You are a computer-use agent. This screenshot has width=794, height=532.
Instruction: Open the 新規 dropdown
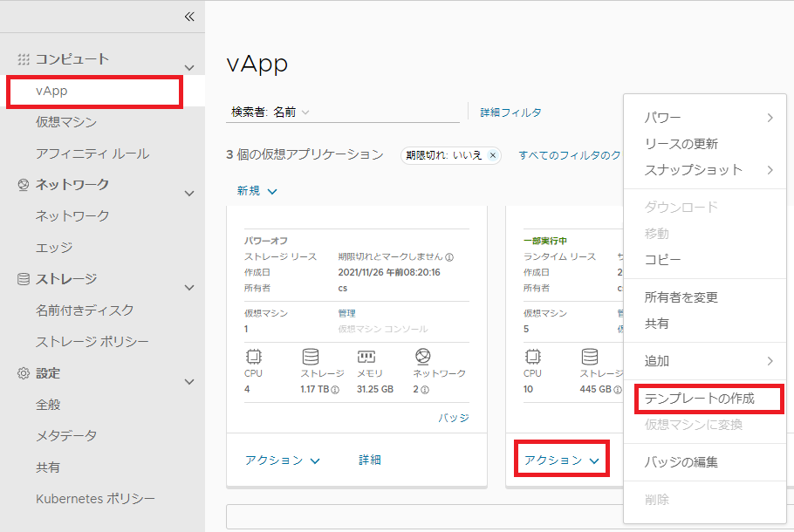click(257, 190)
